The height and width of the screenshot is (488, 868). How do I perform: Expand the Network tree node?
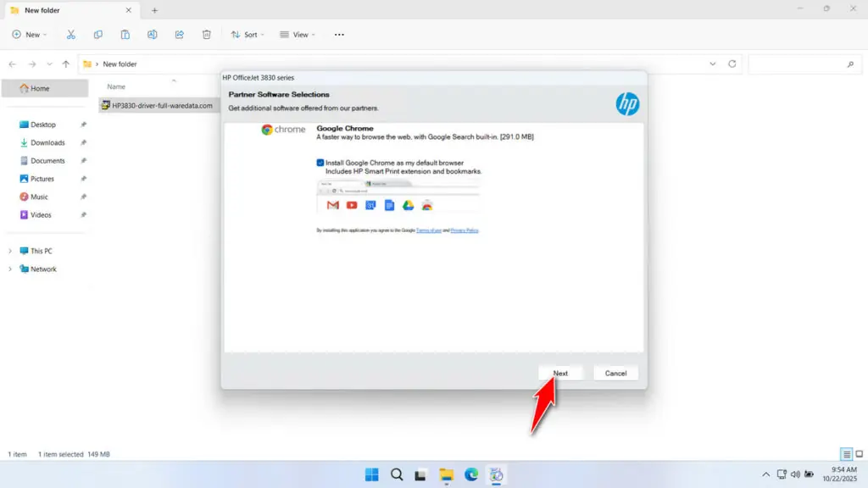tap(10, 269)
